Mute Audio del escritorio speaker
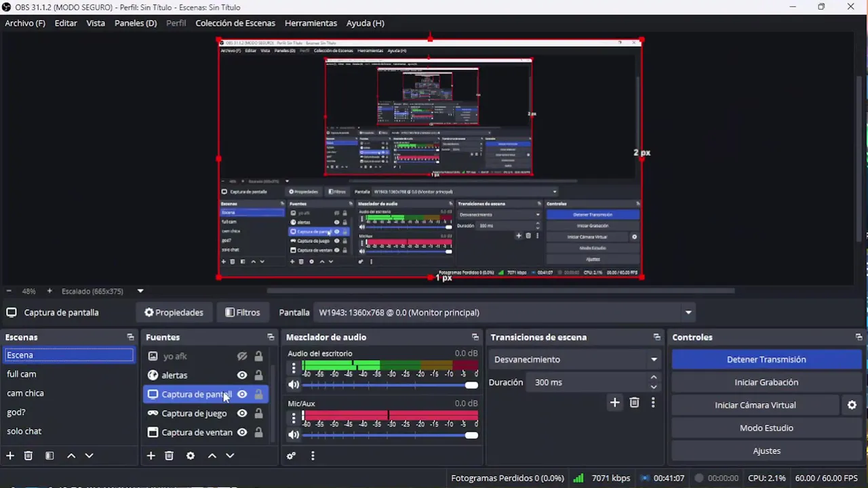Screen dimensions: 868x488 click(x=294, y=385)
